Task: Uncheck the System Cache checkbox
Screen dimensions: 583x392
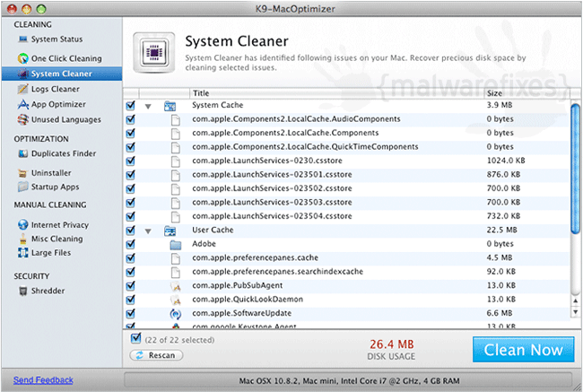Action: click(131, 105)
